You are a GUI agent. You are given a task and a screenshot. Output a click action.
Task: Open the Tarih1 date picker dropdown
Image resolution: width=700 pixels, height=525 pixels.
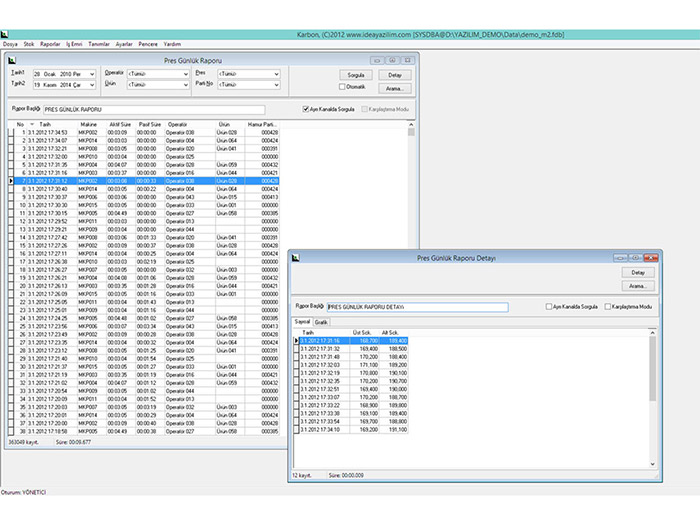click(92, 74)
